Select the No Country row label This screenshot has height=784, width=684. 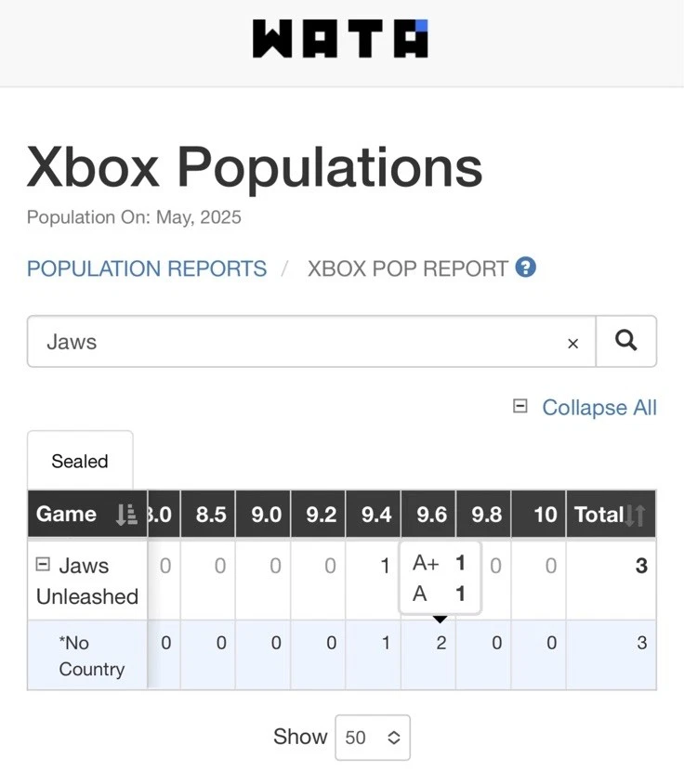pos(91,656)
